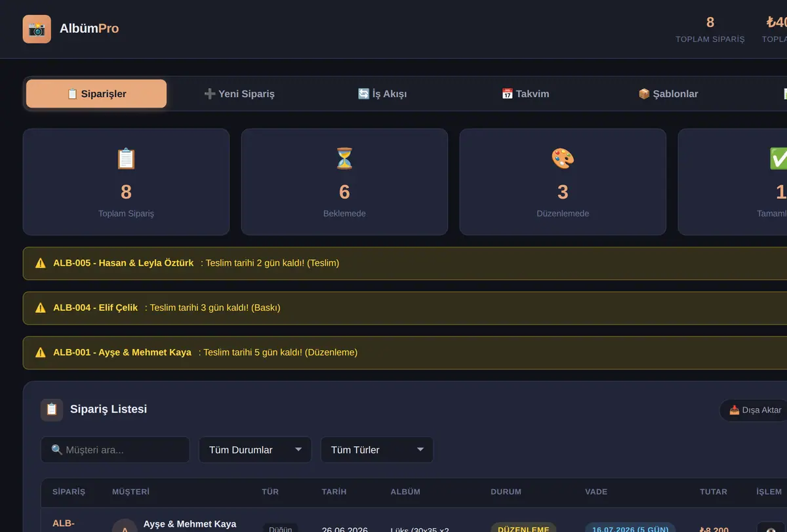This screenshot has width=787, height=532.
Task: Click the AlbümPro camera logo icon
Action: point(37,29)
